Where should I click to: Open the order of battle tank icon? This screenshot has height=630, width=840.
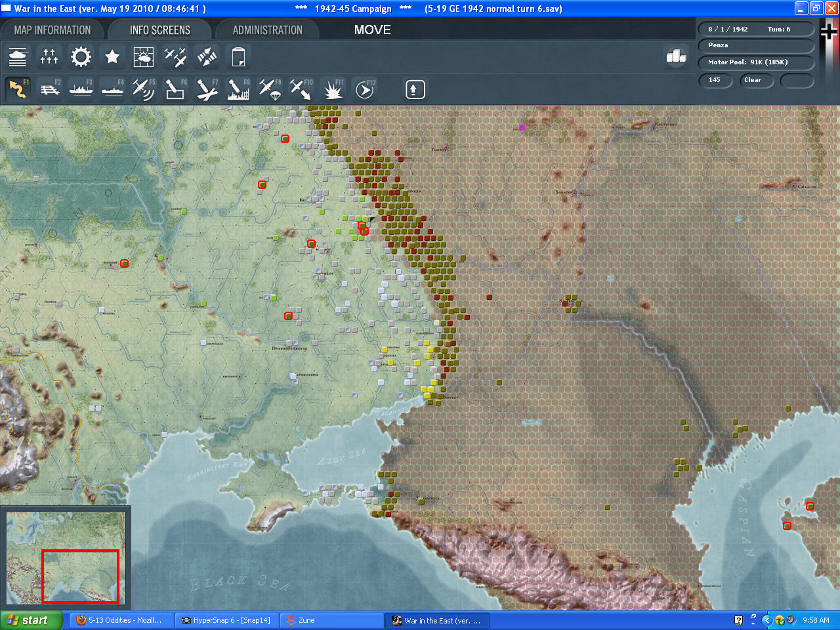[18, 57]
